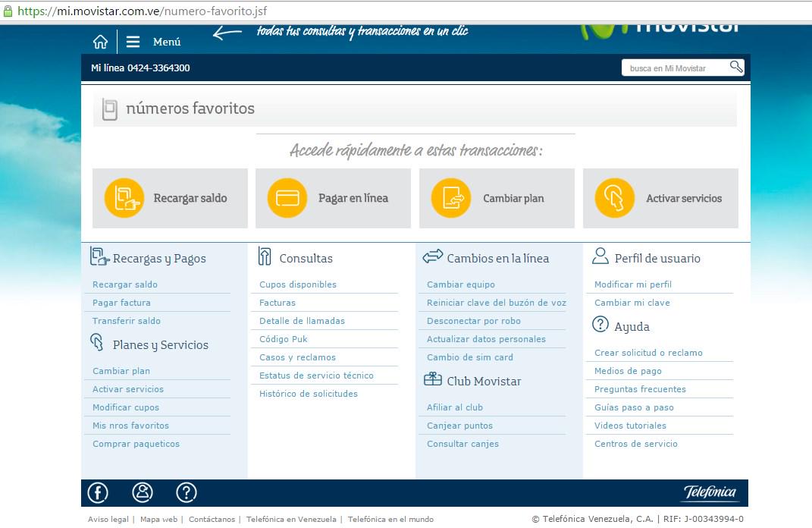Open the Comprar paqueticos link
This screenshot has height=528, width=812.
(136, 444)
